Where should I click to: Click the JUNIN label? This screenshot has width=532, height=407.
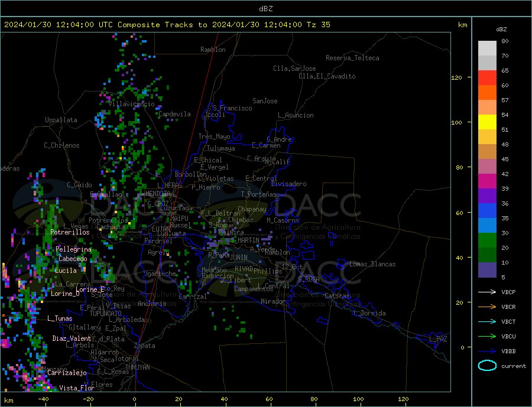(x=239, y=258)
